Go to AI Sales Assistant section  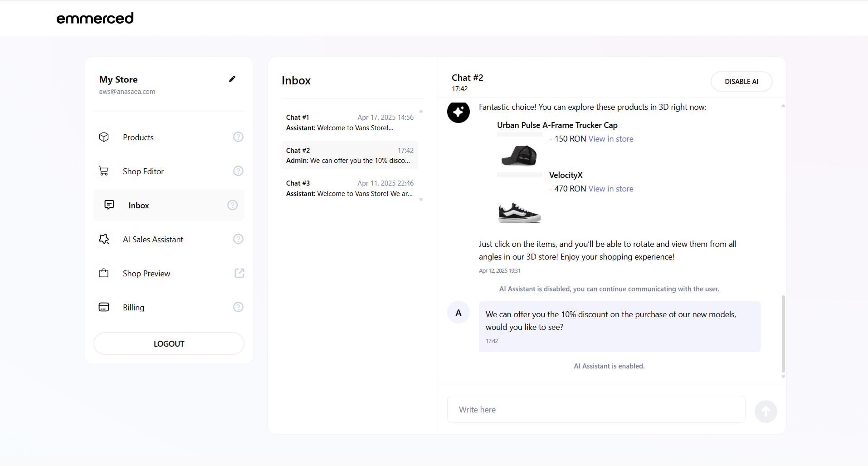click(x=153, y=240)
